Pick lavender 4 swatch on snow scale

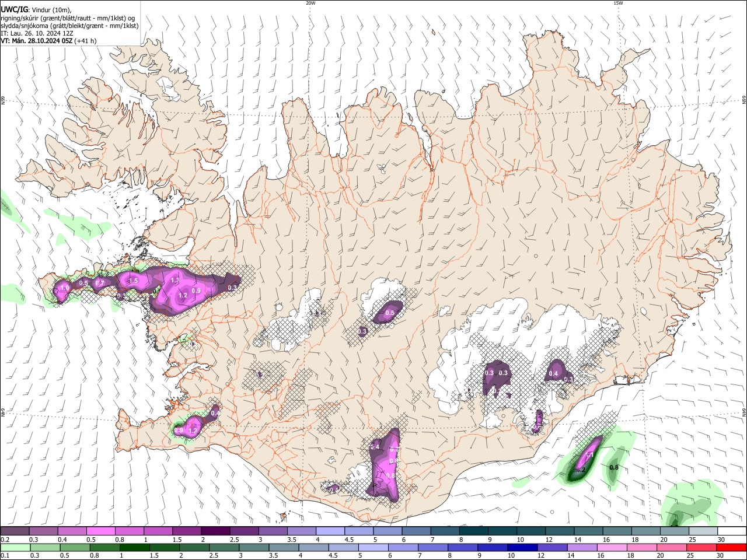[x=329, y=531]
